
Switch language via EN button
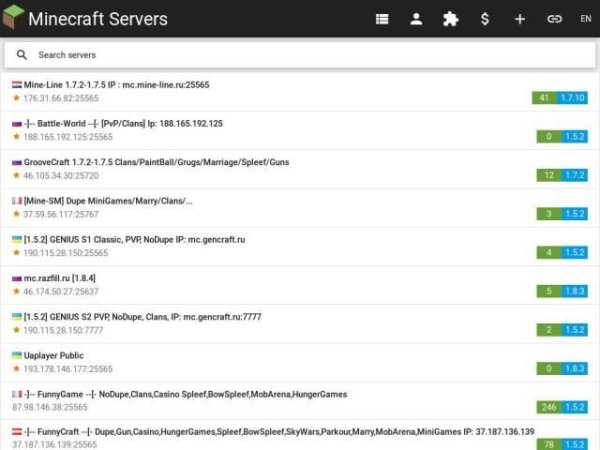click(586, 19)
